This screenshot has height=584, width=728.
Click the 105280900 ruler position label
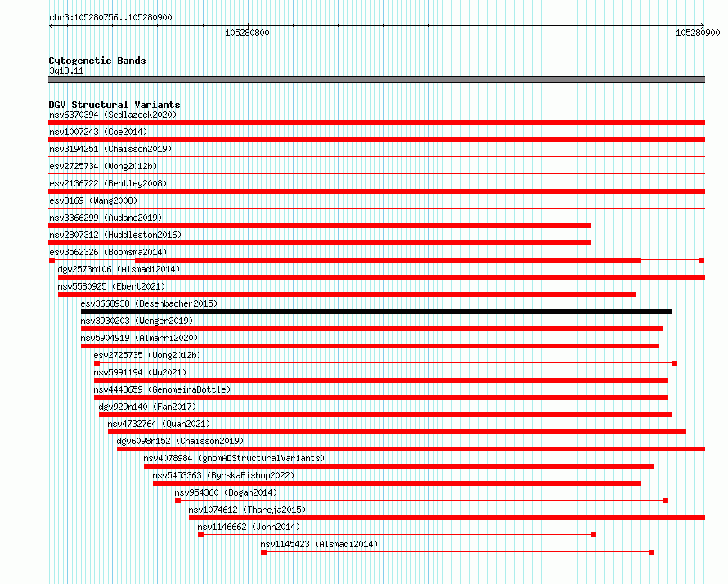(698, 33)
